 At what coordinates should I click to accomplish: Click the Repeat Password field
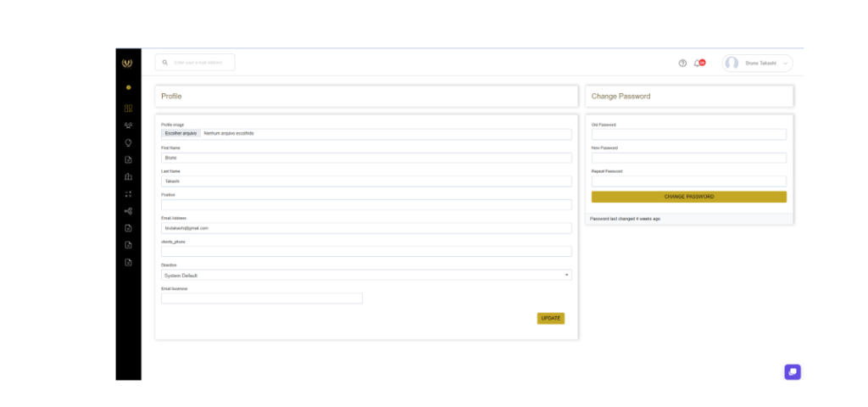pyautogui.click(x=688, y=181)
